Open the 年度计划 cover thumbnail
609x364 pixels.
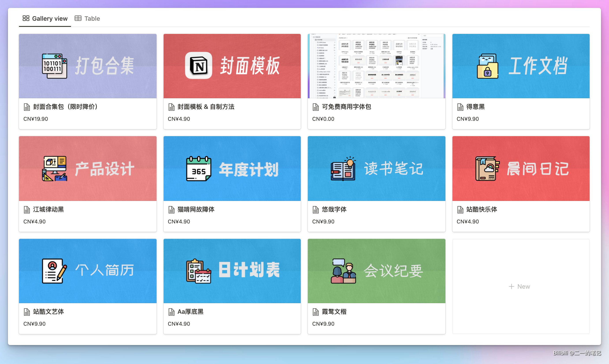232,169
